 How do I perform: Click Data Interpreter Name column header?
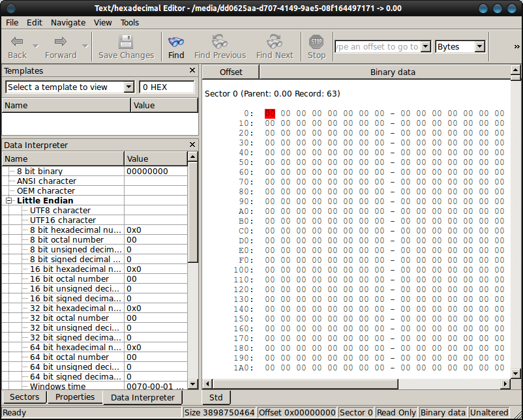pos(63,158)
